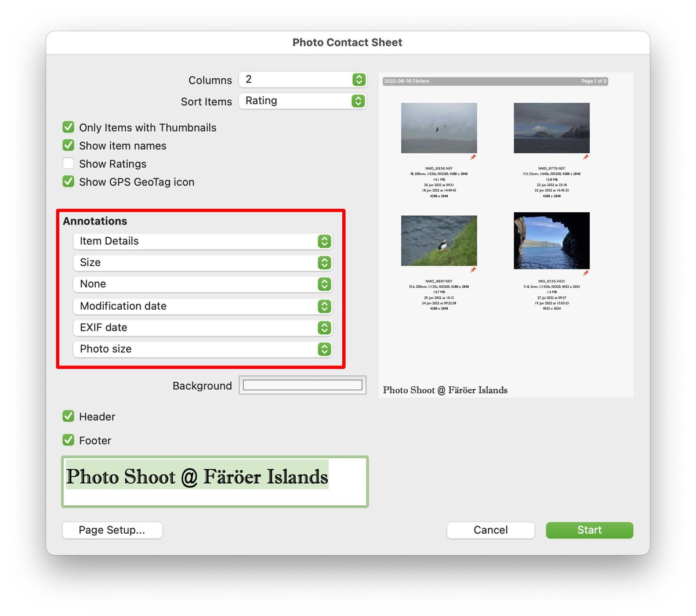The width and height of the screenshot is (696, 616).
Task: Start generating the contact sheet
Action: (x=589, y=530)
